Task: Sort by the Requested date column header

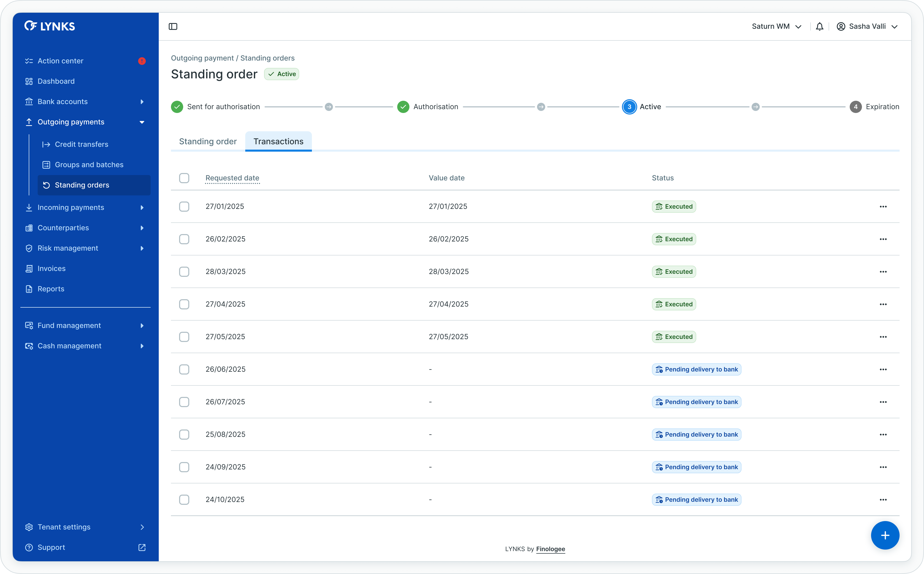Action: pyautogui.click(x=232, y=178)
